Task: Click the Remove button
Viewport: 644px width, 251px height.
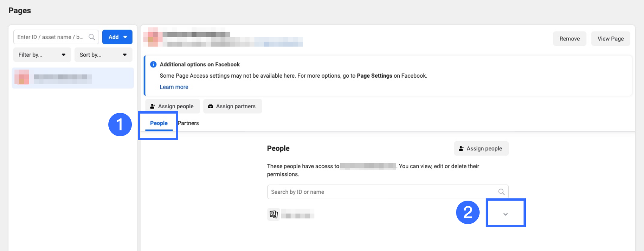Action: 569,39
